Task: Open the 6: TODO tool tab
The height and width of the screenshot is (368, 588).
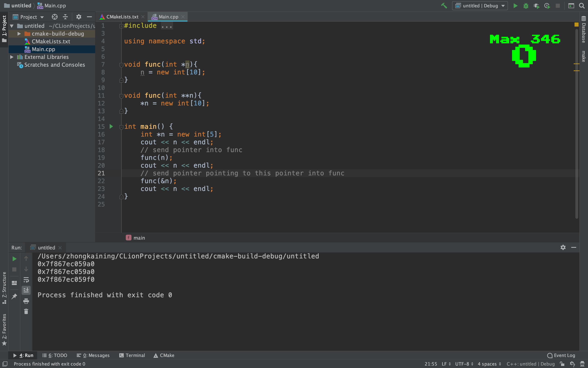Action: 55,355
